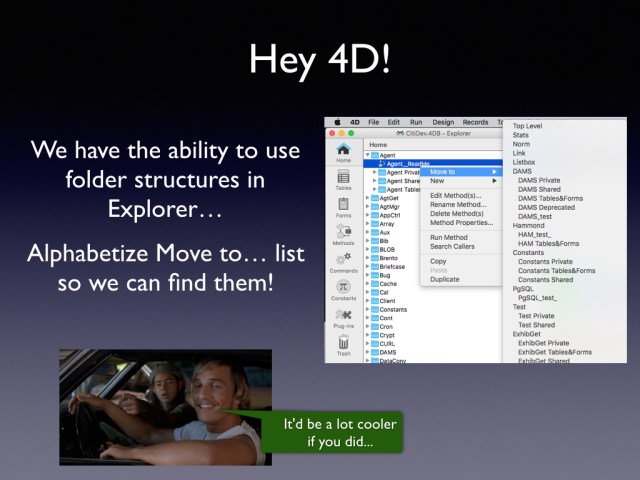Open the Records menu
Screen dimensions: 640x480
475,122
